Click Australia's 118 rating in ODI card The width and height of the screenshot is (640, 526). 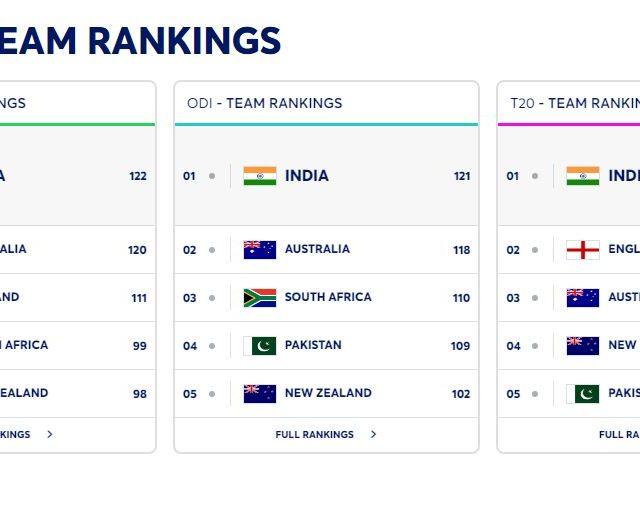coord(461,250)
